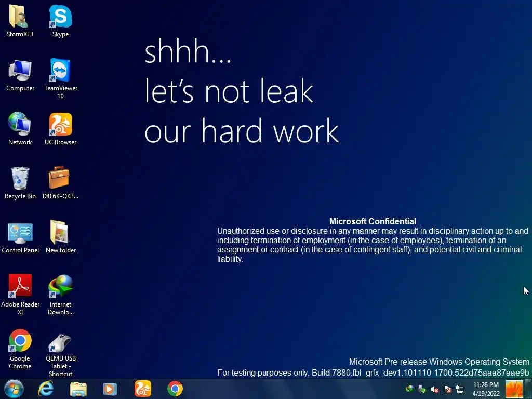Click the muted volume tray icon

click(435, 390)
